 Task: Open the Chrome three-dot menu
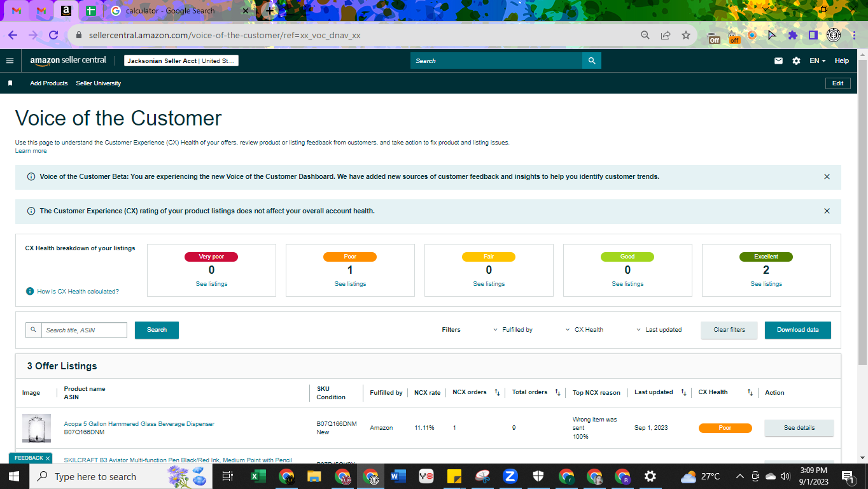854,36
